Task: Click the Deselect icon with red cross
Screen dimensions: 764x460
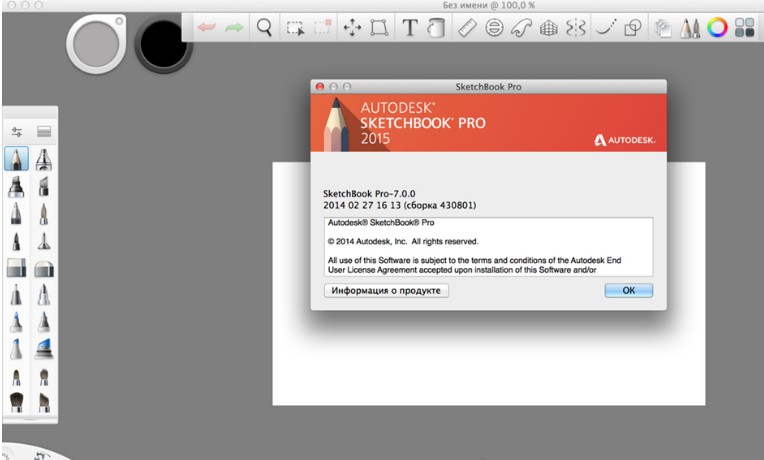Action: [323, 27]
